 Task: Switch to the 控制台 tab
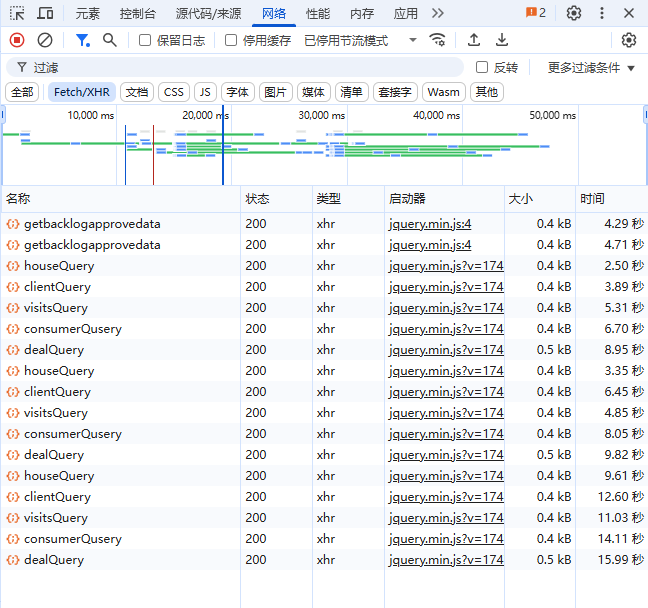(x=138, y=14)
